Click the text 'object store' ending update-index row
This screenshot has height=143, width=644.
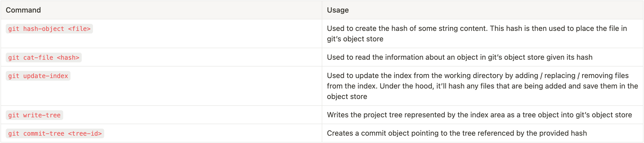coord(347,97)
